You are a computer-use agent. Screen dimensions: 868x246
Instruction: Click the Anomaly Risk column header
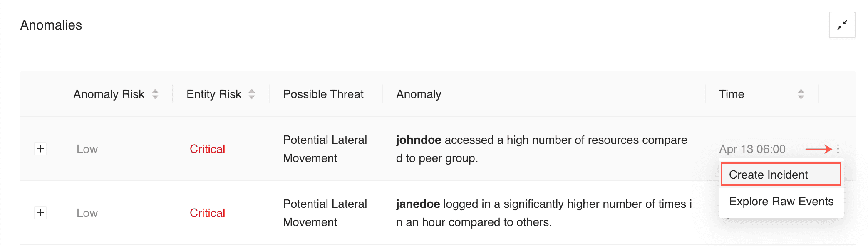click(109, 94)
